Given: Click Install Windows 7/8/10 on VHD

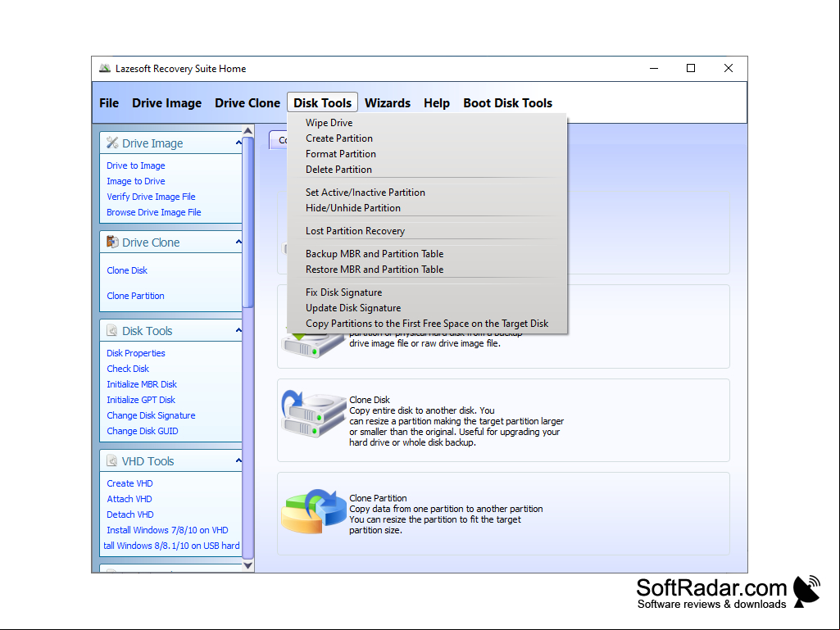Looking at the screenshot, I should [167, 530].
